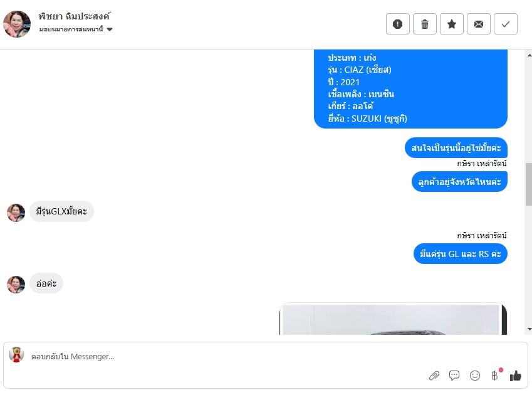532x395 pixels.
Task: Star this conversation for follow up
Action: 452,24
